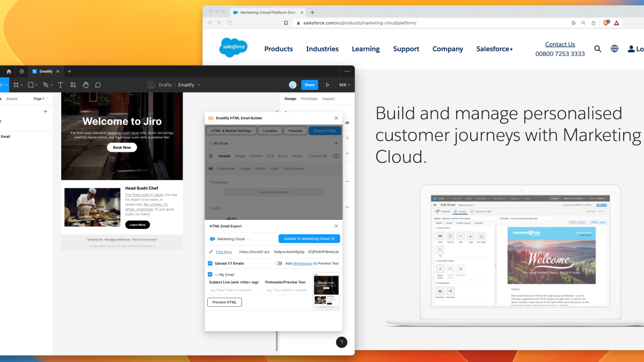644x362 pixels.
Task: Click the browser reload icon
Action: [x=230, y=23]
